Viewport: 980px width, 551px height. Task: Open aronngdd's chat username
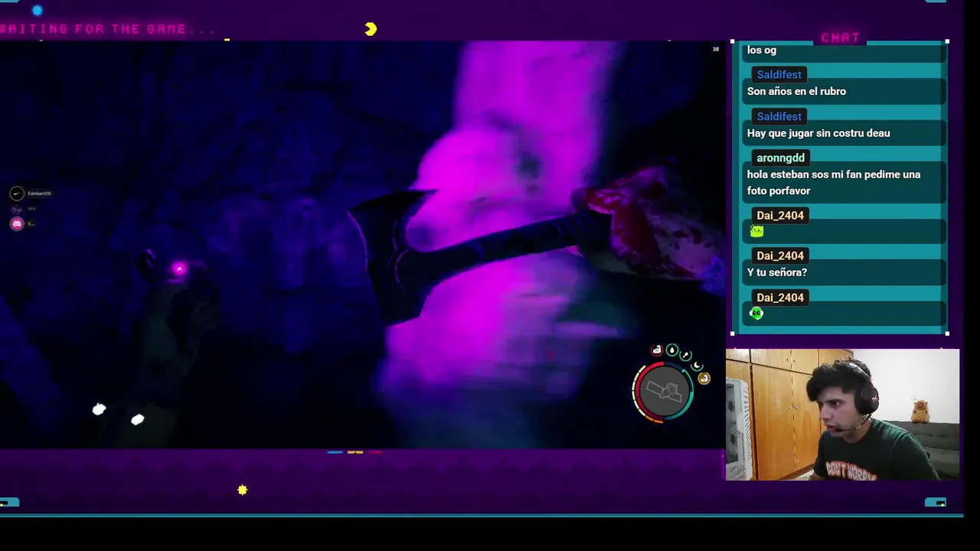click(x=780, y=158)
